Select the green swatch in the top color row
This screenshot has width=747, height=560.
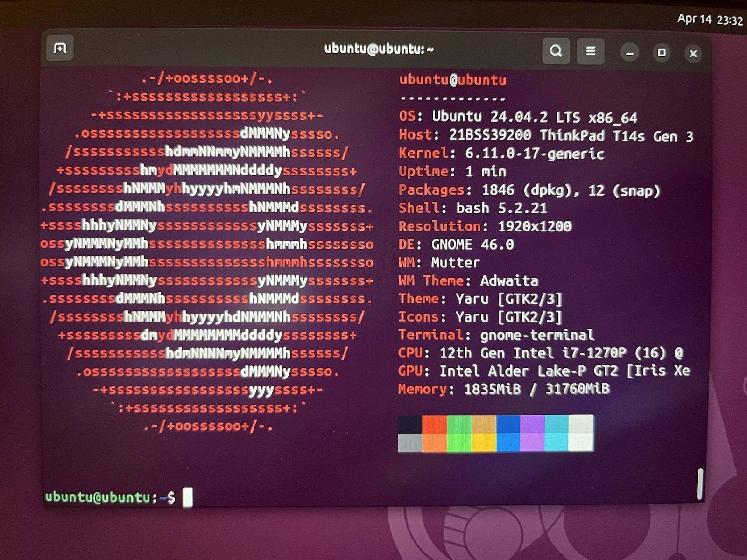click(459, 424)
